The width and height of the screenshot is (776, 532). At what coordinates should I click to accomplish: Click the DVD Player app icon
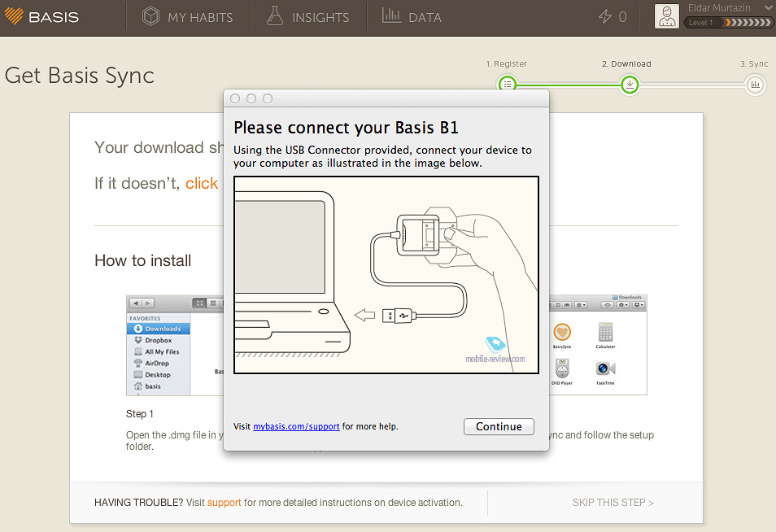pyautogui.click(x=562, y=372)
